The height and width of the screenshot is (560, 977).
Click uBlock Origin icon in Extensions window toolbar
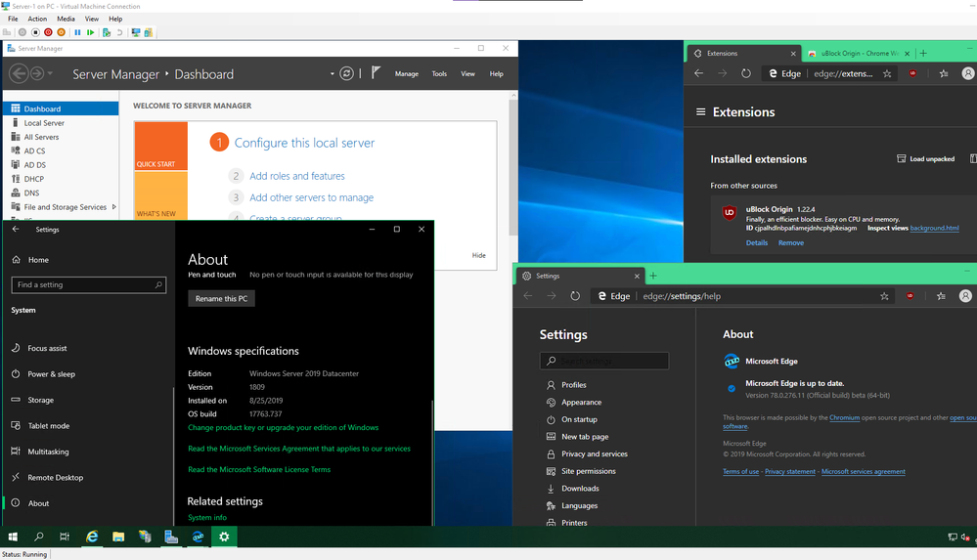[x=912, y=73]
